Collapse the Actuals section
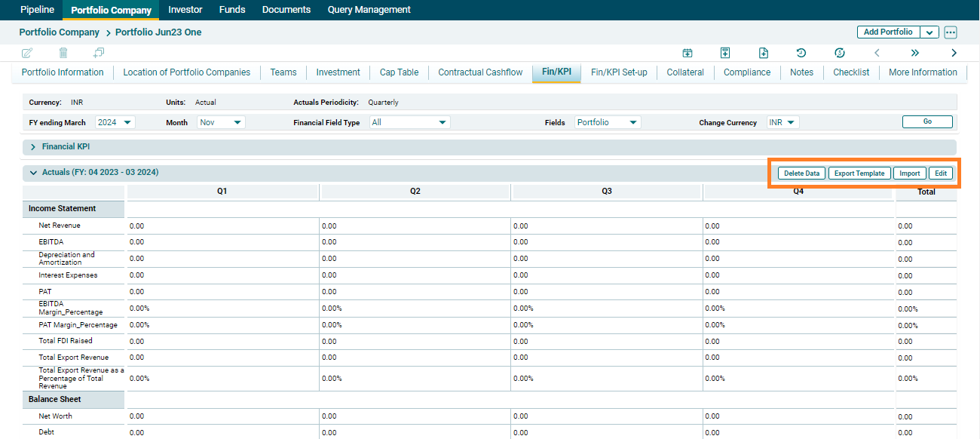980x439 pixels. (x=33, y=173)
